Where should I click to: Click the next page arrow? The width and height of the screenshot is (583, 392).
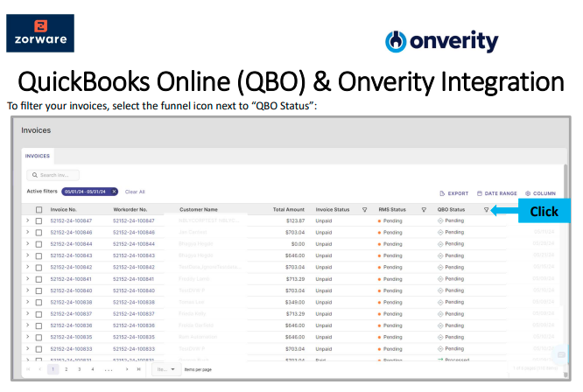(127, 370)
